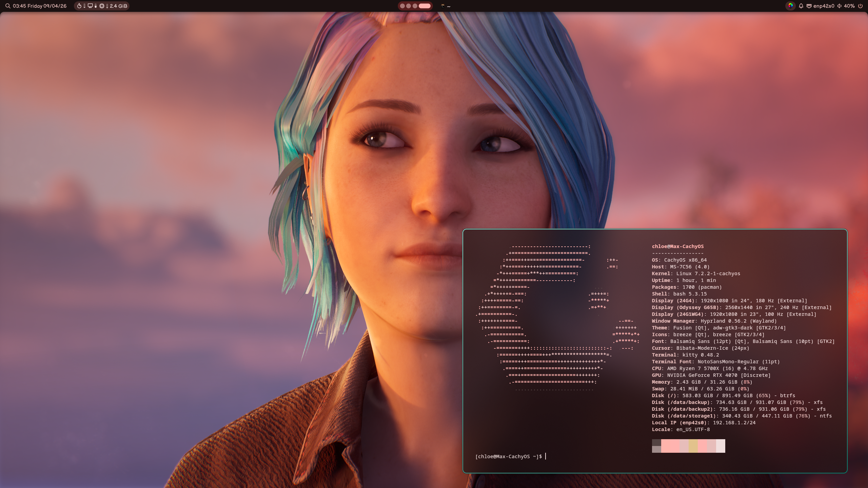Mute audio via the speaker icon

(840, 6)
